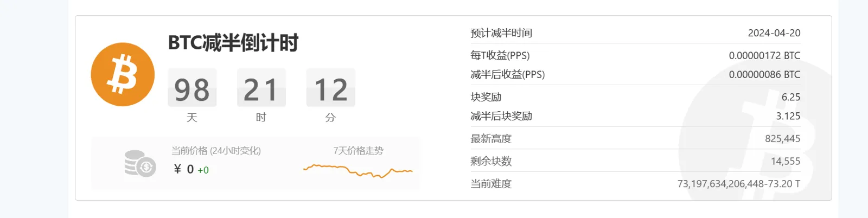This screenshot has width=868, height=218.
Task: Click the orange Bitcoin logo icon
Action: point(123,74)
